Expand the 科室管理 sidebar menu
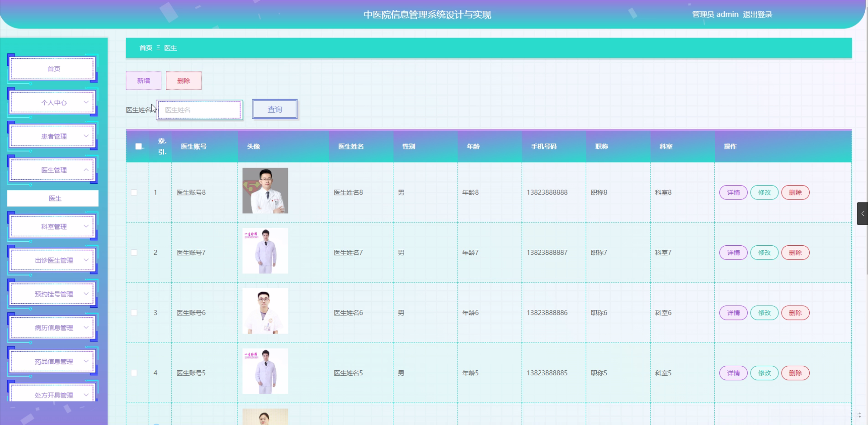 [53, 227]
